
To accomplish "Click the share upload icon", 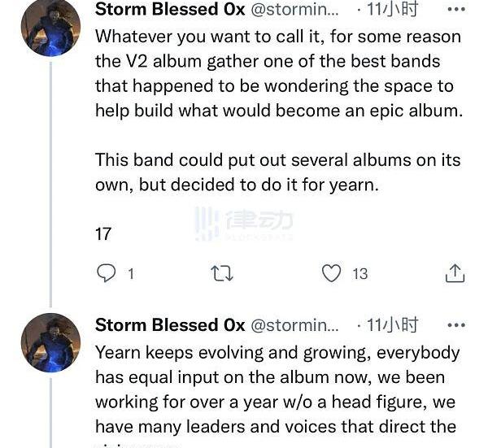I will [x=455, y=274].
